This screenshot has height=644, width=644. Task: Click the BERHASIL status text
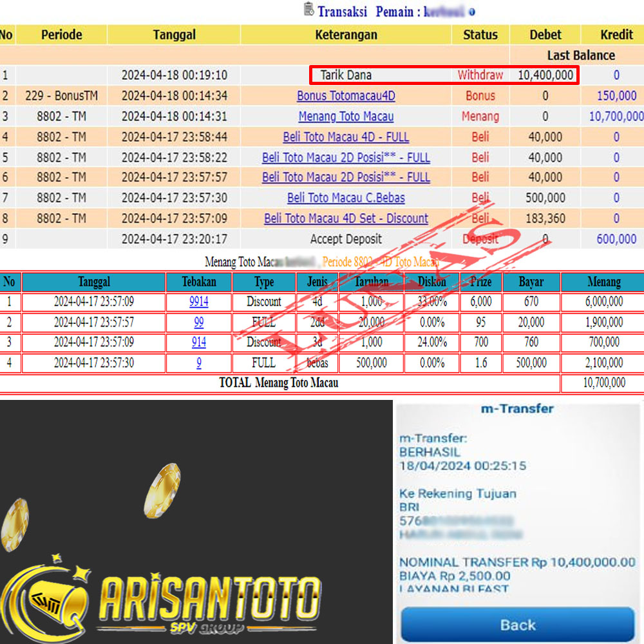point(430,452)
